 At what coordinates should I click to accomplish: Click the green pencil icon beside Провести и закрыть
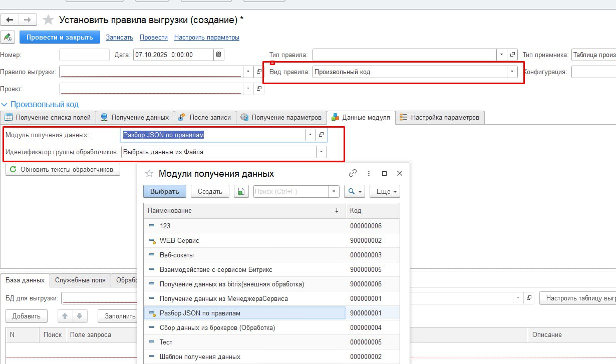tap(8, 38)
